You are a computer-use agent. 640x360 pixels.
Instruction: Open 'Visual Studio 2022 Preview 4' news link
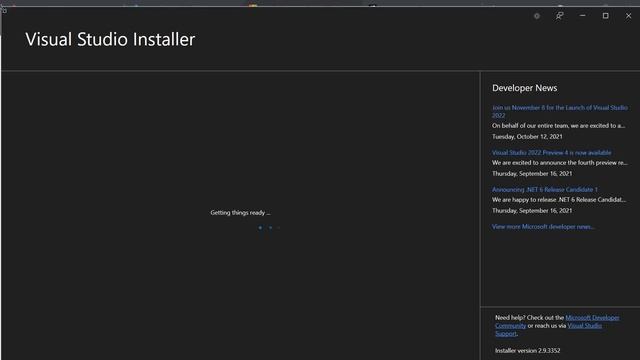(551, 153)
